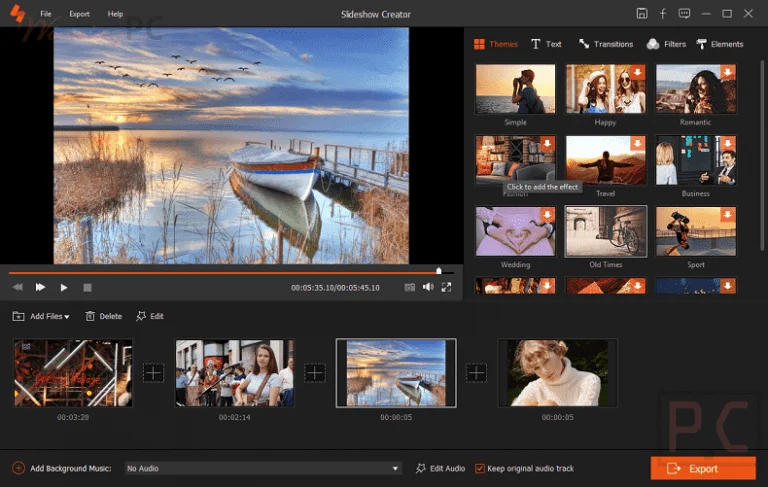Screen dimensions: 768x487
Task: Open the No Audio background music dropdown
Action: 264,468
